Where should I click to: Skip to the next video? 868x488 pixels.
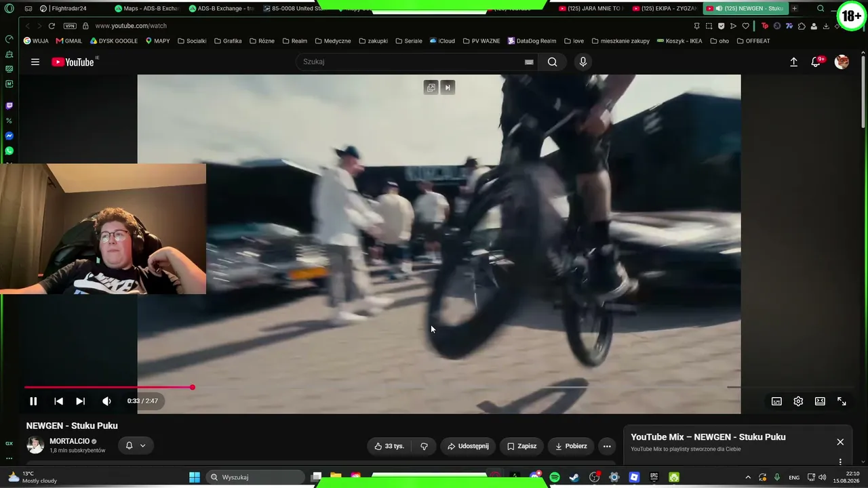[x=80, y=401]
